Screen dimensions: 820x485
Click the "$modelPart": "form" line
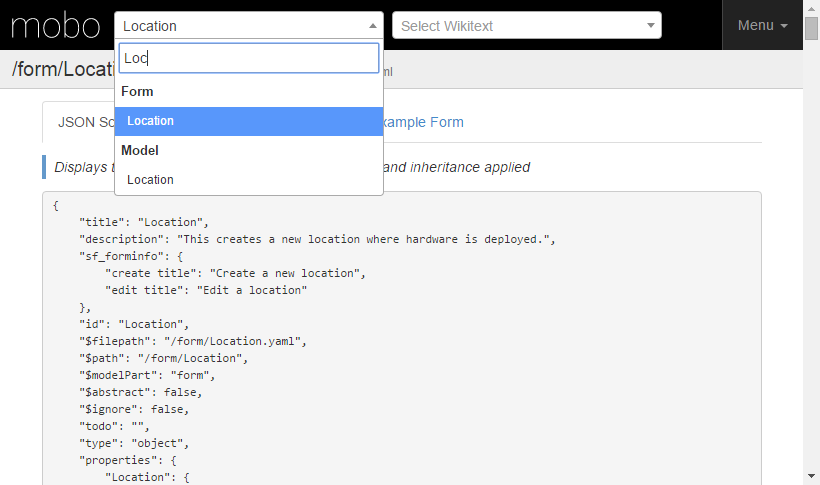[147, 376]
